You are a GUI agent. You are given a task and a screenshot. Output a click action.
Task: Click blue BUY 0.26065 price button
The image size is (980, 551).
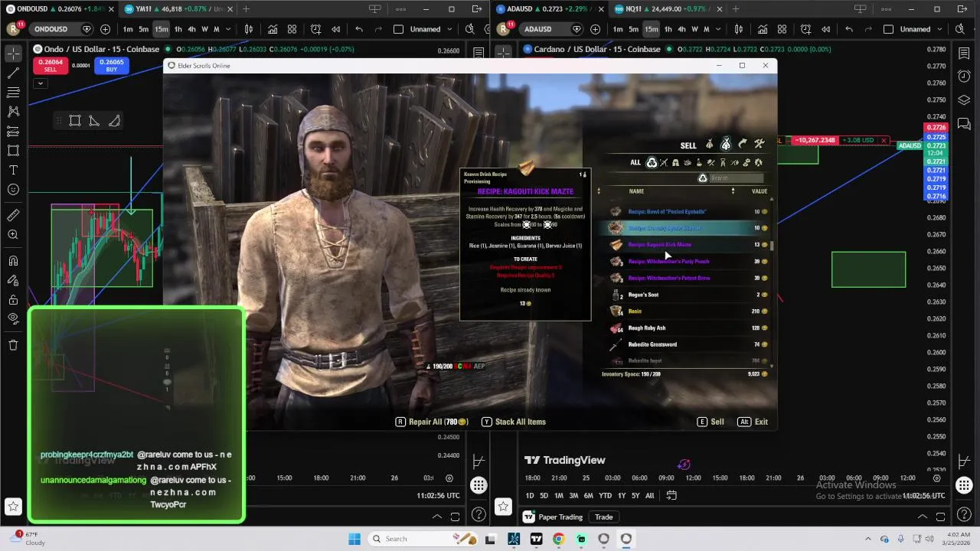[111, 66]
